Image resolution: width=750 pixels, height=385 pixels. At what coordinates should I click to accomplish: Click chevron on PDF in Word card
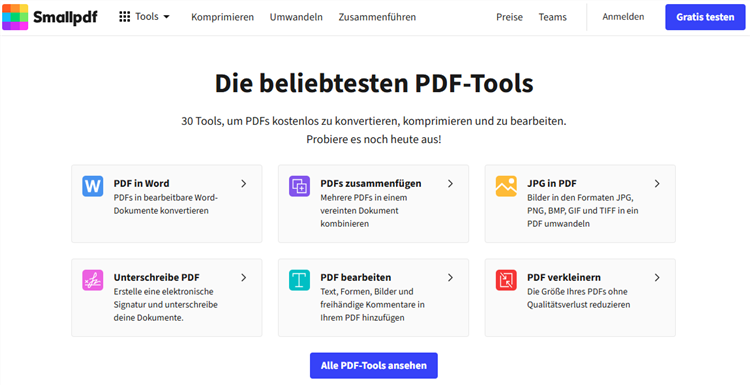(244, 184)
